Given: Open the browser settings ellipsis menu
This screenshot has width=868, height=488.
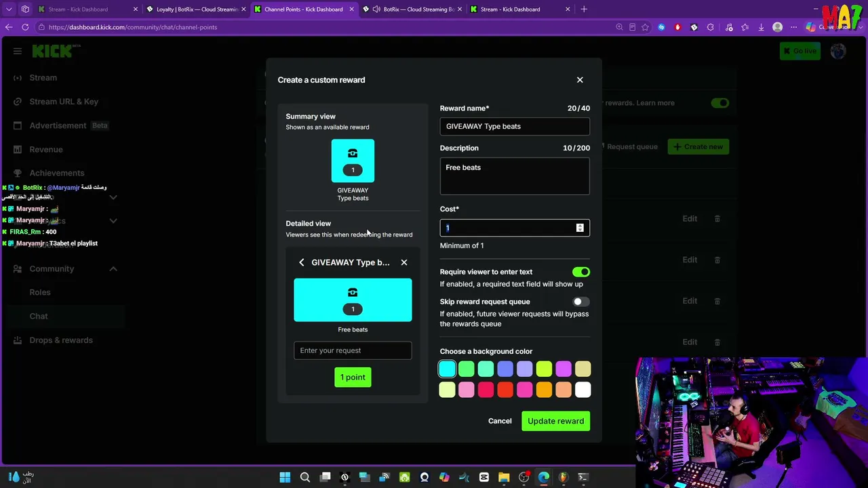Looking at the screenshot, I should pyautogui.click(x=794, y=27).
